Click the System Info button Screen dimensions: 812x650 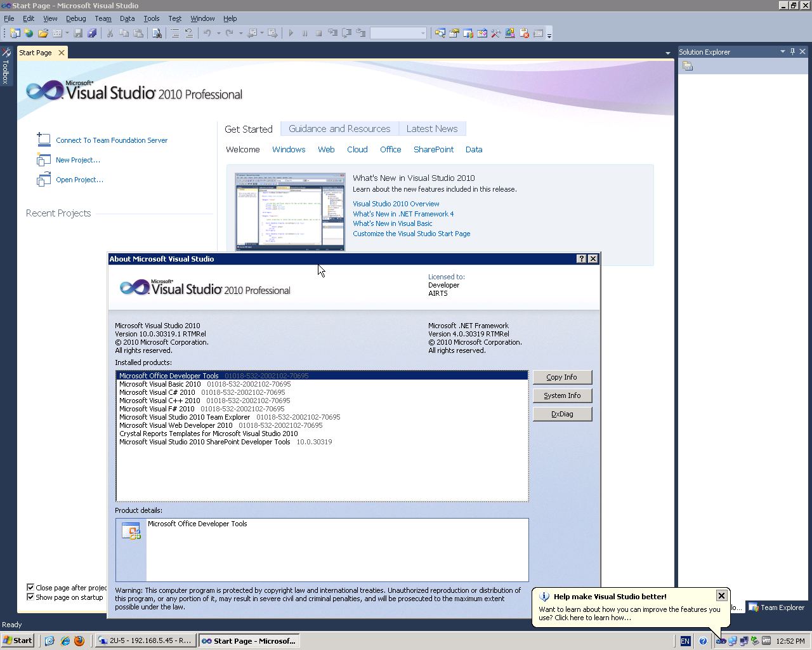click(562, 395)
